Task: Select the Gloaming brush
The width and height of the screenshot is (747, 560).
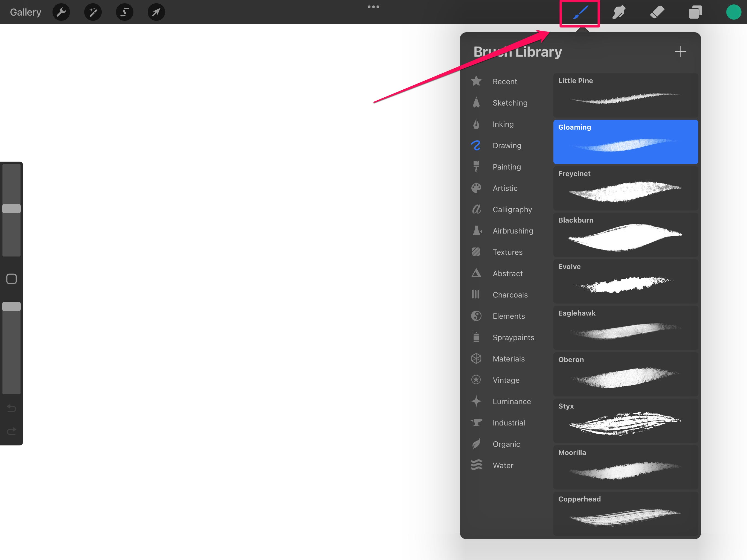Action: click(626, 142)
